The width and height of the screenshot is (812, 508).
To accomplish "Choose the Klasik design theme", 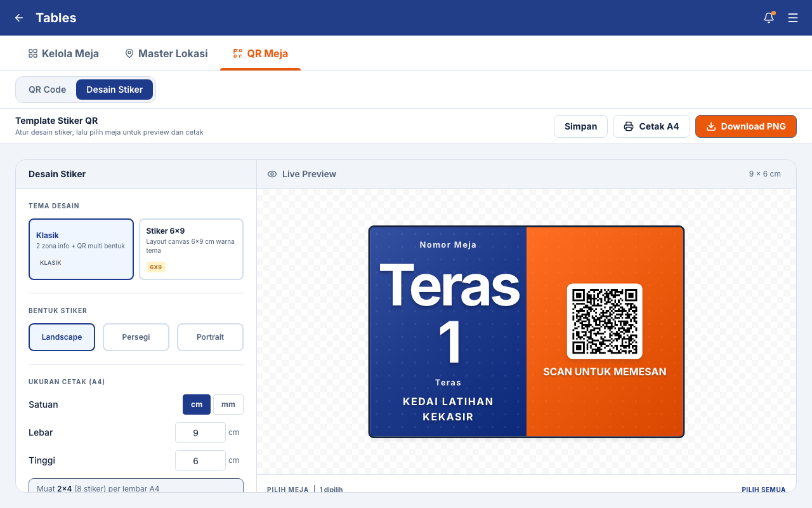I will pyautogui.click(x=81, y=249).
